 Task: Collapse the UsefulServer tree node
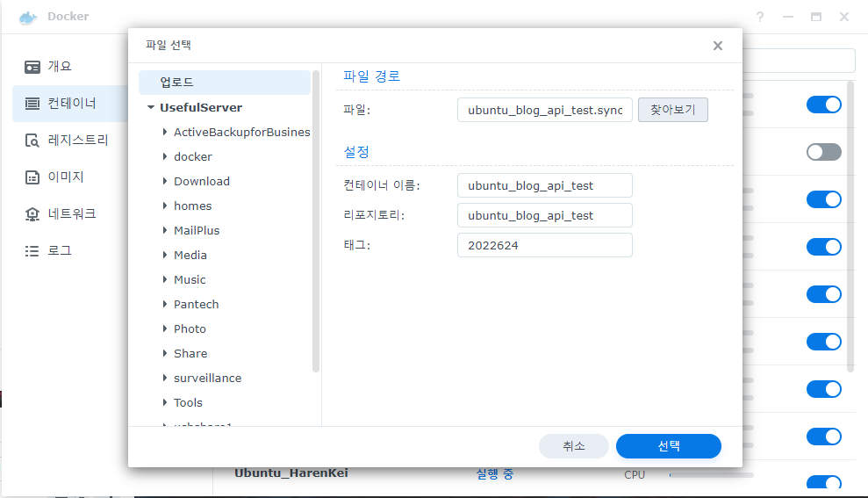pyautogui.click(x=151, y=107)
